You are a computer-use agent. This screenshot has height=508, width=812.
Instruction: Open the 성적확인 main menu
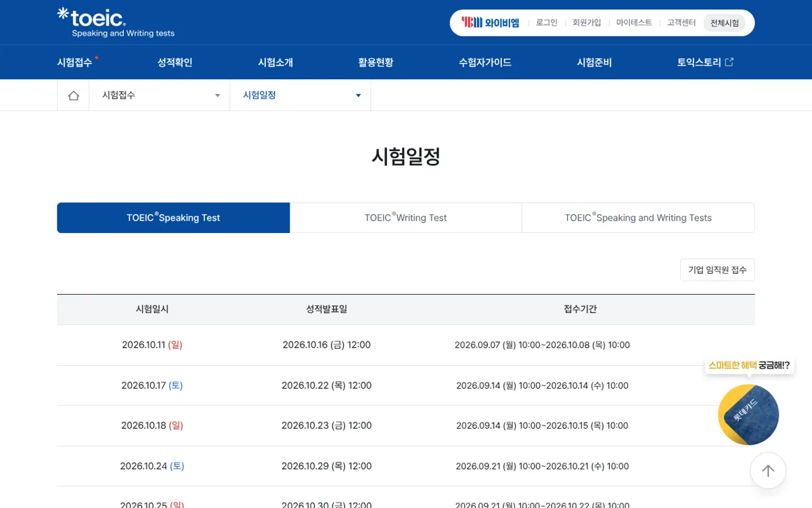click(175, 62)
